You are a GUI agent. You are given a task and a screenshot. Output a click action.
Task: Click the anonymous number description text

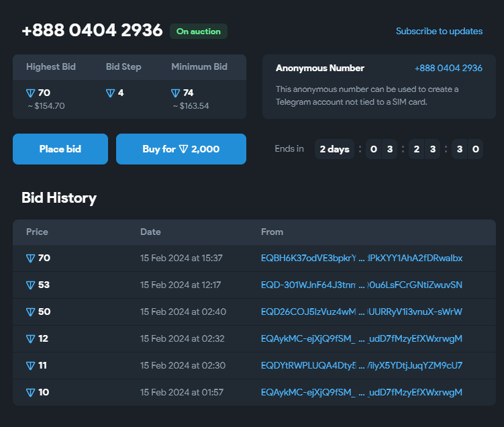[366, 95]
